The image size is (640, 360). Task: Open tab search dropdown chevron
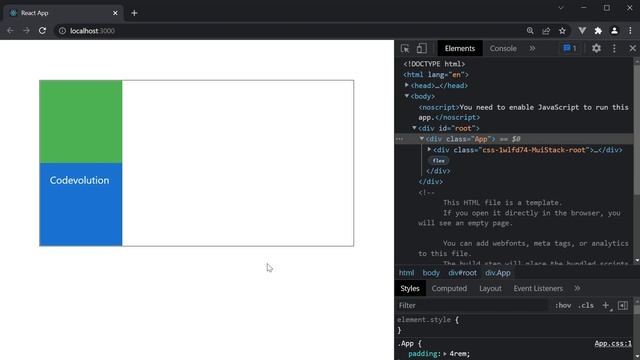pos(561,8)
